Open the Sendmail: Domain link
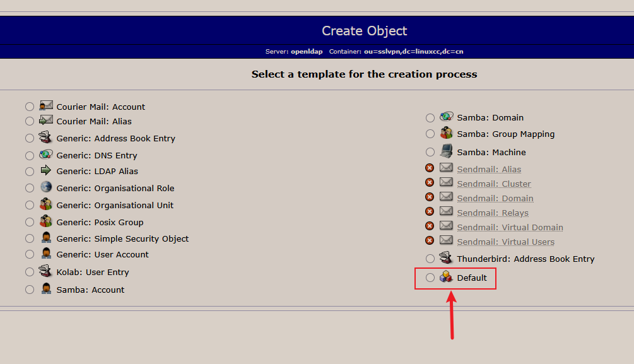Screen dimensions: 634x364 495,199
